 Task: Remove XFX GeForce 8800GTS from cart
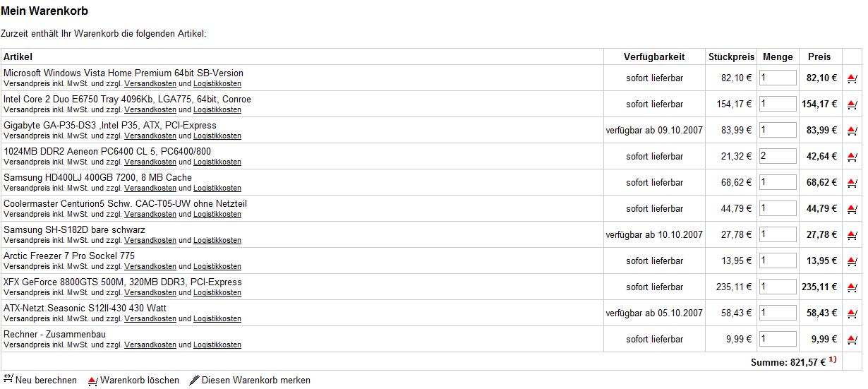pyautogui.click(x=852, y=287)
